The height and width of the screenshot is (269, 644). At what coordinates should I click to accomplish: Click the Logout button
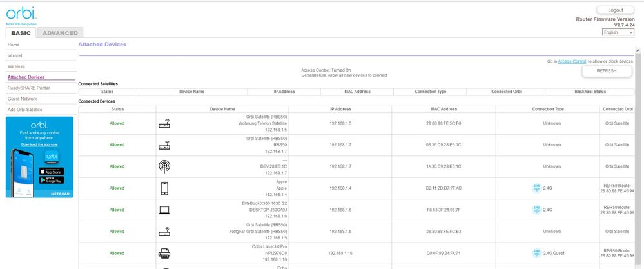(615, 10)
